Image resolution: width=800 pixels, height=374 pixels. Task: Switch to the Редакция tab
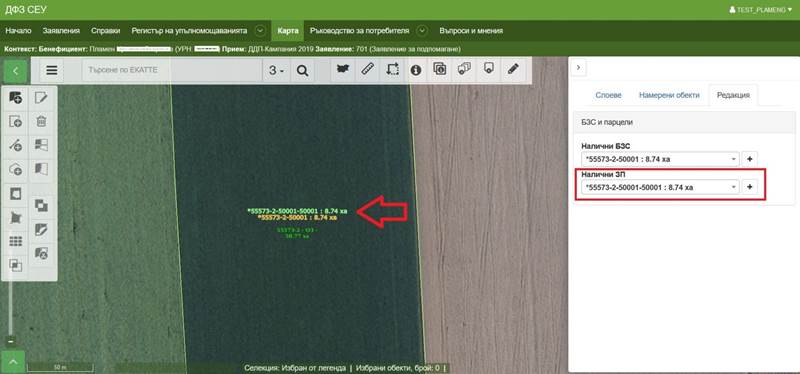tap(733, 95)
